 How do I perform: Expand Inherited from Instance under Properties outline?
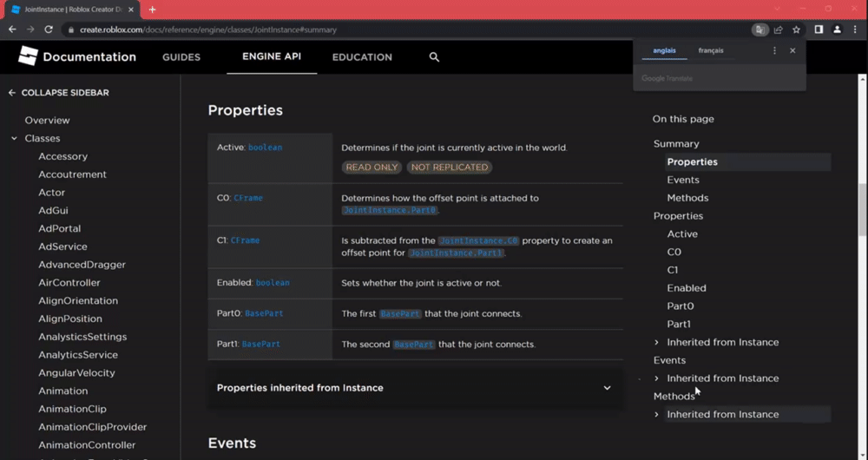(x=657, y=343)
